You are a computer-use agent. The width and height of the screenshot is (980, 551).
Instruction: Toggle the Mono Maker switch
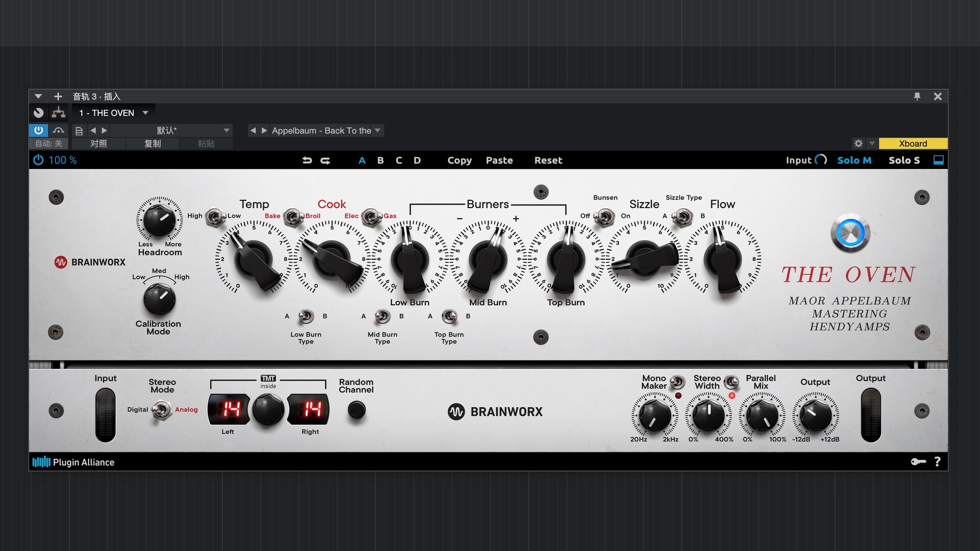677,382
